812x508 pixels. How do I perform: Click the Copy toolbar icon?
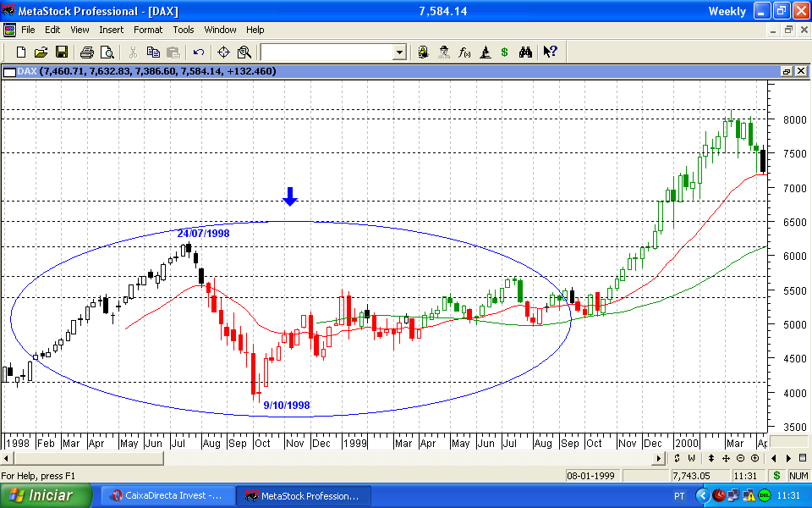pyautogui.click(x=153, y=52)
